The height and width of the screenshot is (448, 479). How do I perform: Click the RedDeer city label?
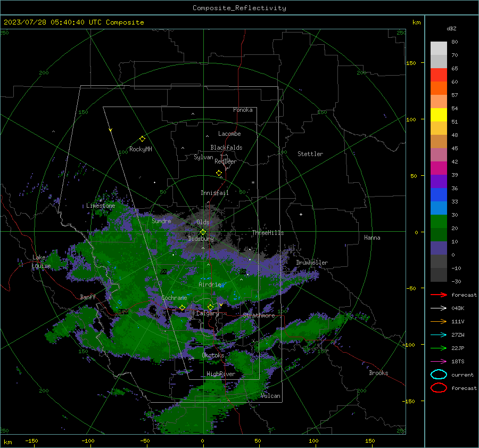tap(226, 161)
